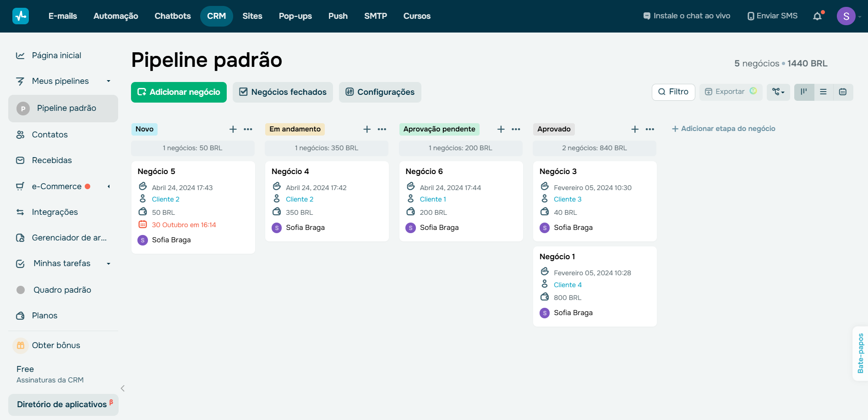Open Contatos in sidebar

tap(49, 135)
